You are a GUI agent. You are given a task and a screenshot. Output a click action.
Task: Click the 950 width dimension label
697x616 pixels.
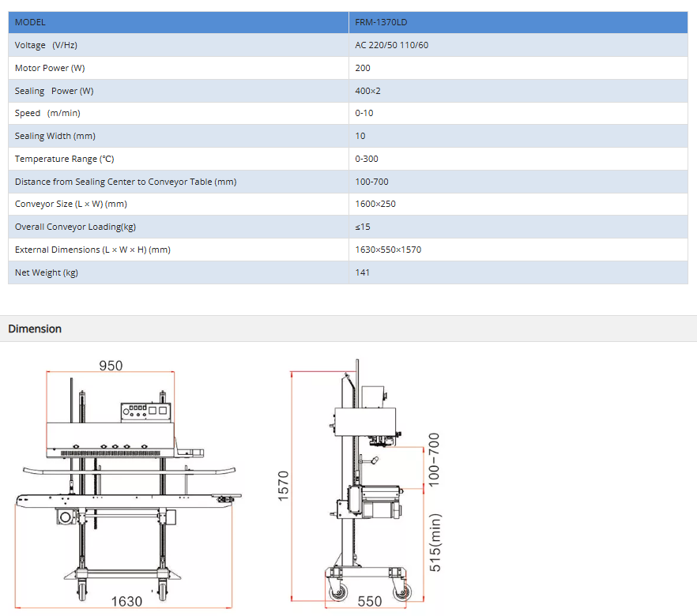point(111,366)
